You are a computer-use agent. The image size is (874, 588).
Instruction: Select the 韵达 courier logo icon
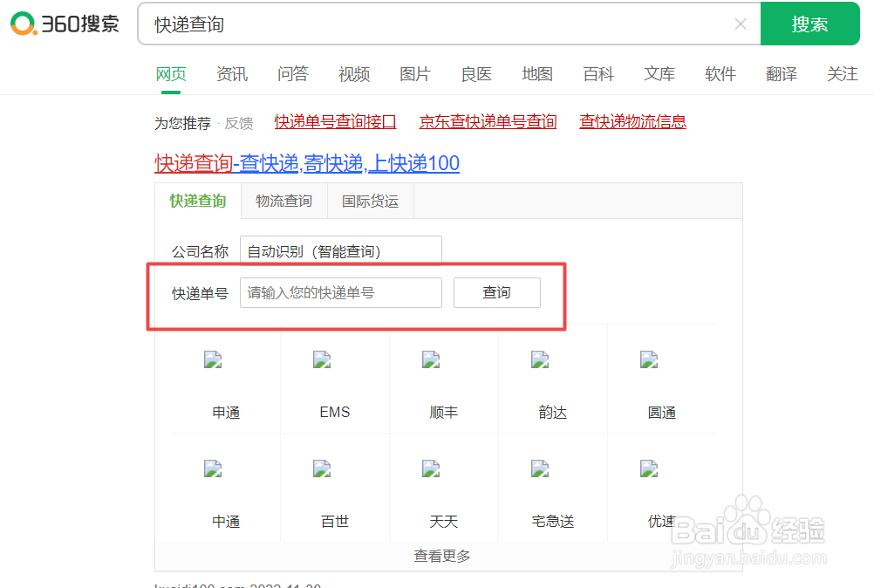540,360
